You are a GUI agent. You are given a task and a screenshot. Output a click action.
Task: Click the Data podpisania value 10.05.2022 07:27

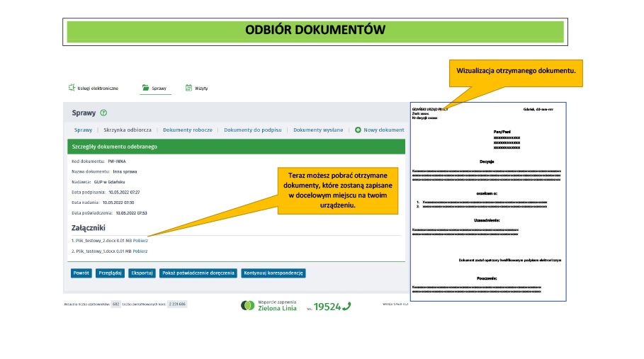tap(124, 192)
